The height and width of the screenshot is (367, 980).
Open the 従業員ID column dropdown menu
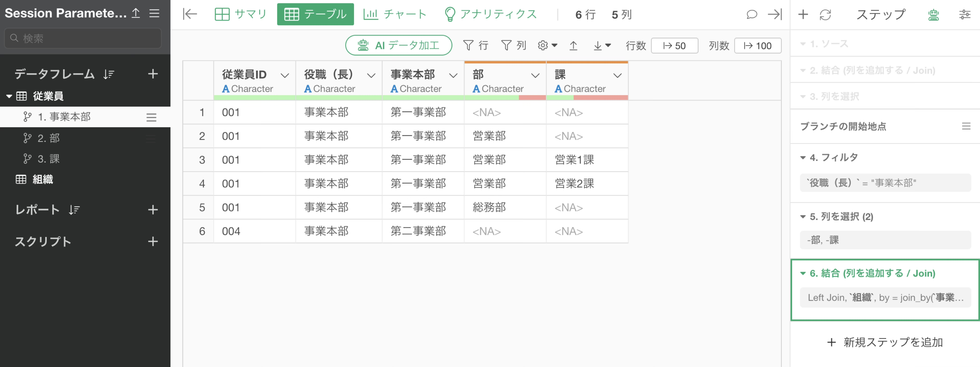[x=284, y=75]
